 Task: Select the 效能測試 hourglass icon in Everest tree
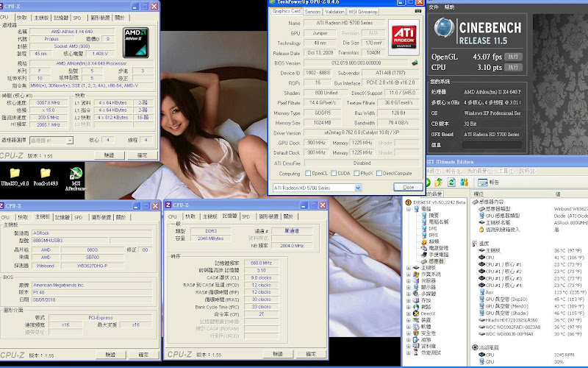pos(416,353)
